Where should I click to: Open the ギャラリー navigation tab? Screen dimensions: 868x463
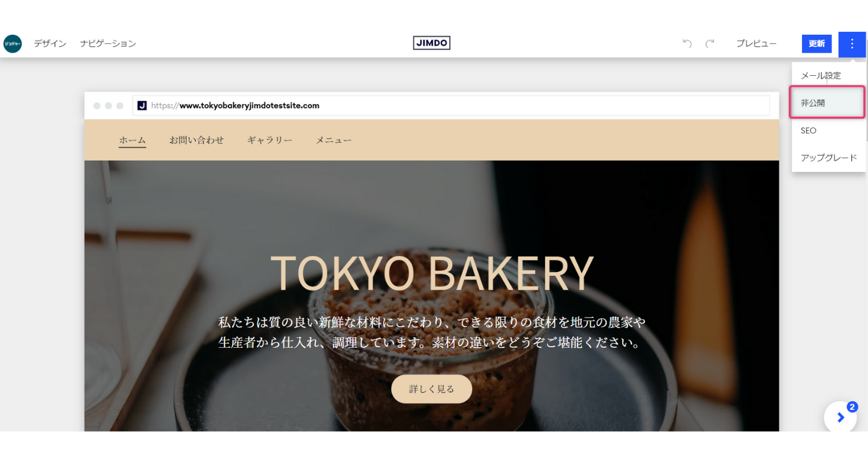tap(269, 139)
